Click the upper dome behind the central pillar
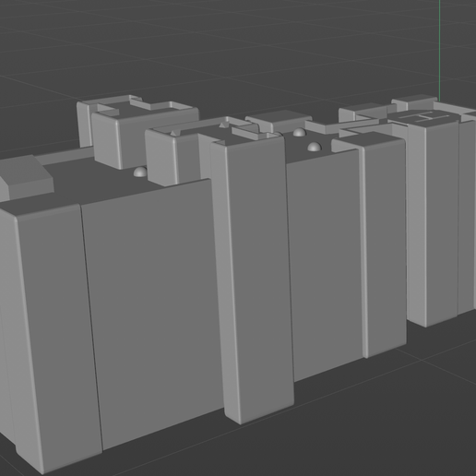This screenshot has width=476, height=476. pyautogui.click(x=300, y=133)
